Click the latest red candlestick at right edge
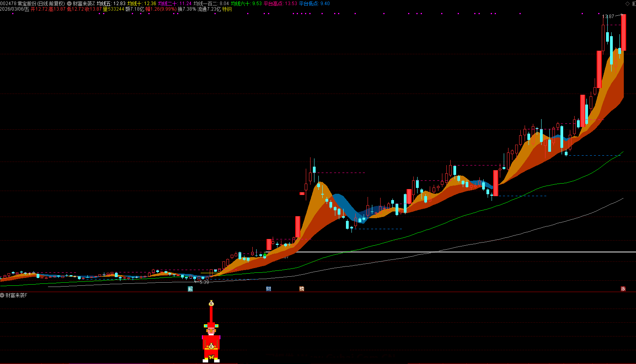 pyautogui.click(x=624, y=32)
